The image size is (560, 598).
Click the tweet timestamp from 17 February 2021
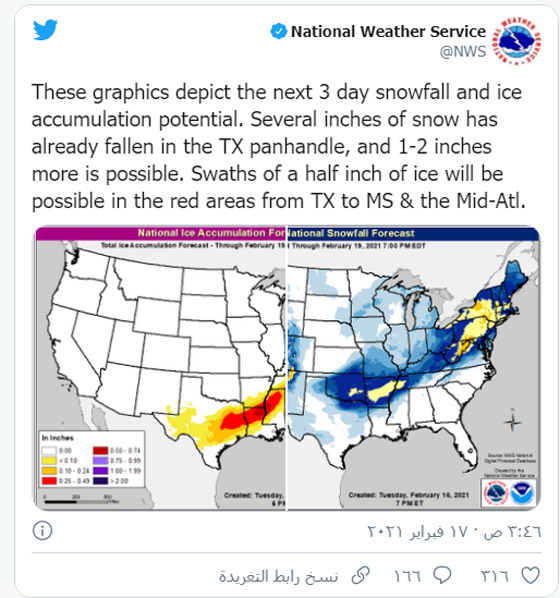coord(454,531)
